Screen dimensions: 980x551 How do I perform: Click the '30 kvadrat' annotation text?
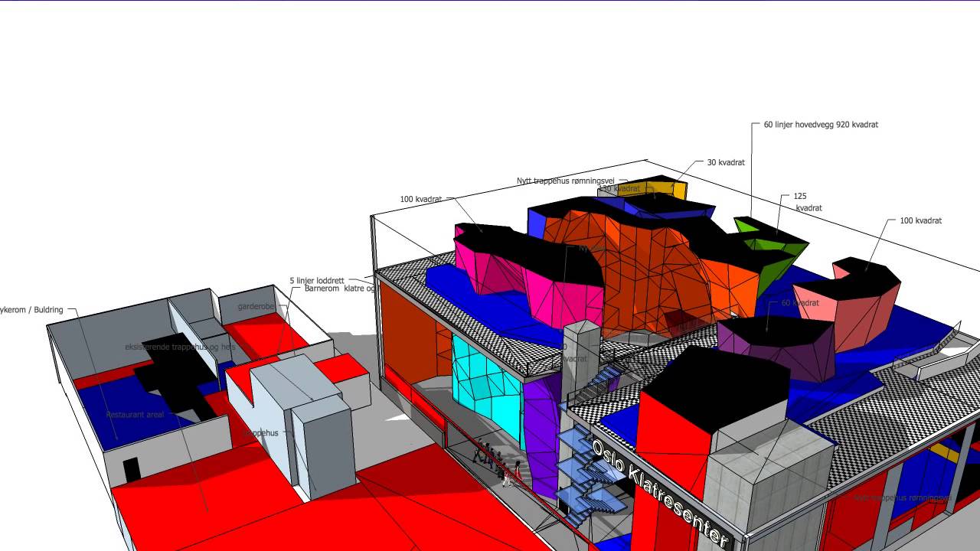[x=726, y=162]
